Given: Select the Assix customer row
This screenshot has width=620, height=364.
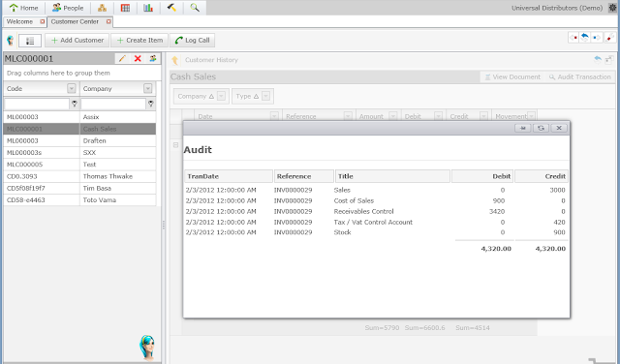Looking at the screenshot, I should (79, 117).
